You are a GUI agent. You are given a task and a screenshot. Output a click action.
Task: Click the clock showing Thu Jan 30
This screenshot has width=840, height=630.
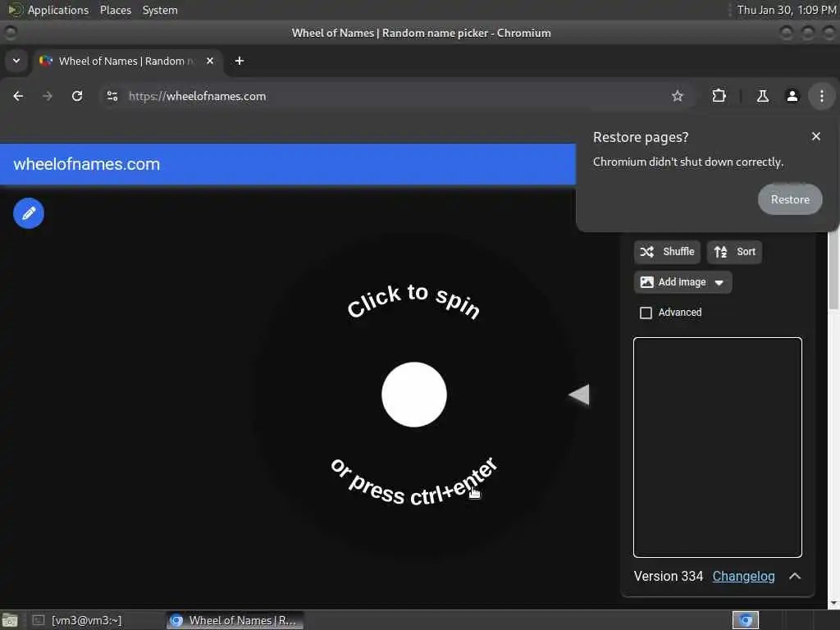(787, 10)
